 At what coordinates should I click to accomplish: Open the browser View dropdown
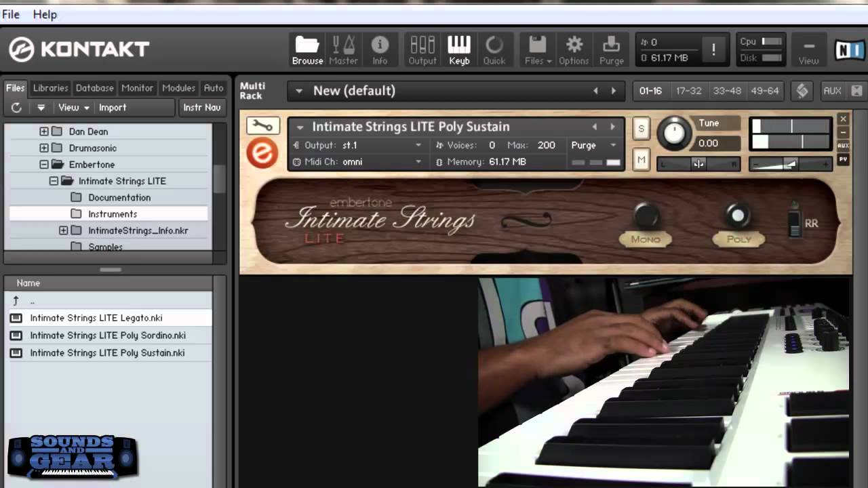(x=73, y=107)
